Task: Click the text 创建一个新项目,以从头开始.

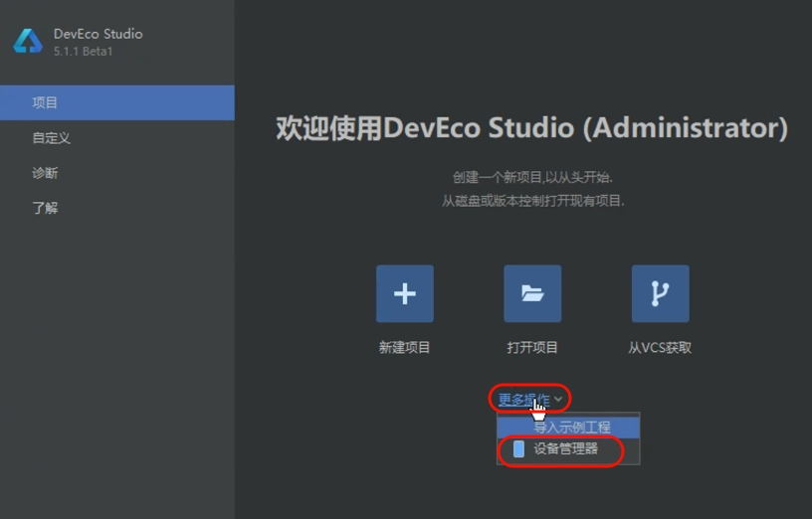Action: tap(532, 178)
